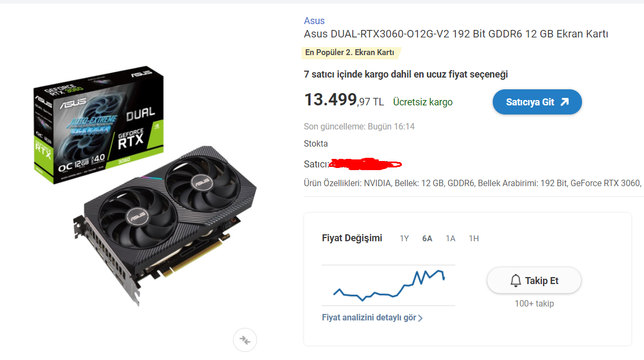
Task: Click the Satıcıya Git button
Action: point(537,102)
